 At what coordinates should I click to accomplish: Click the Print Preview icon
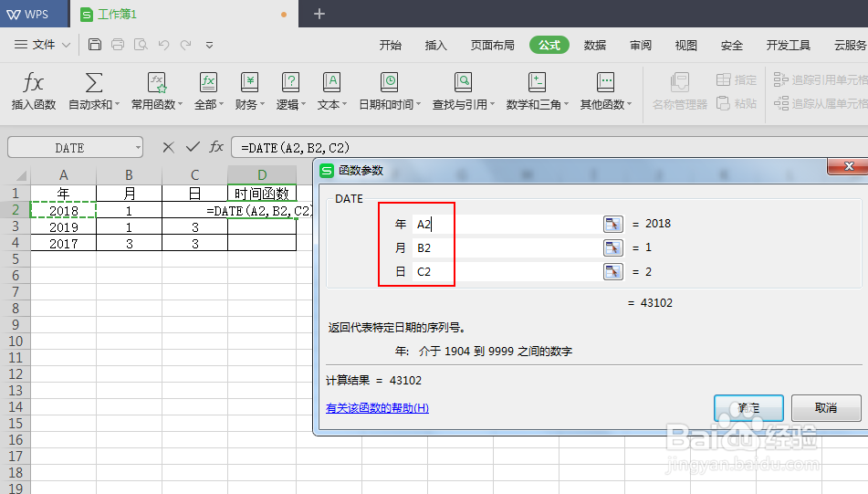141,45
